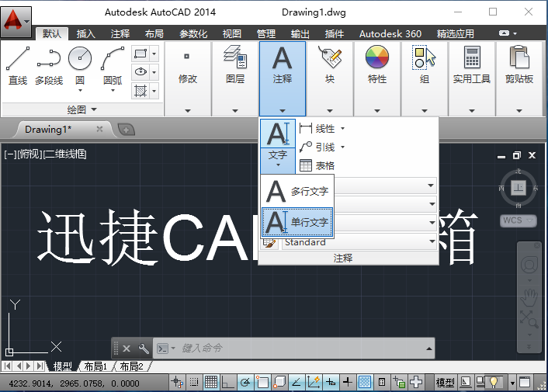Screen dimensions: 548x392
Task: Choose Multiline Text (多行文字) option
Action: [297, 191]
